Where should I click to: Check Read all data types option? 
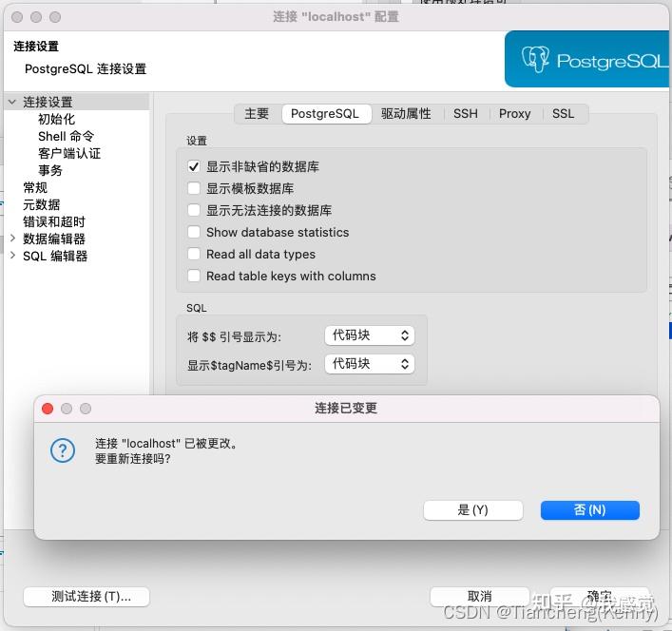(x=194, y=254)
